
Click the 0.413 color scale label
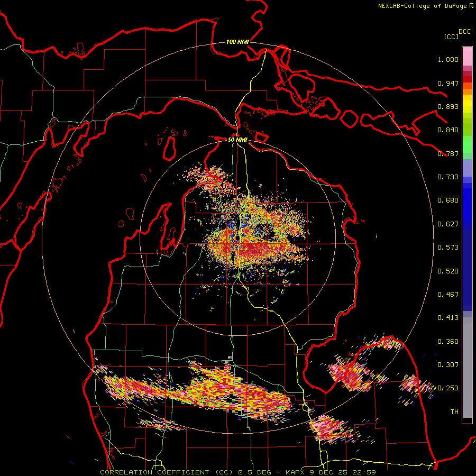448,318
